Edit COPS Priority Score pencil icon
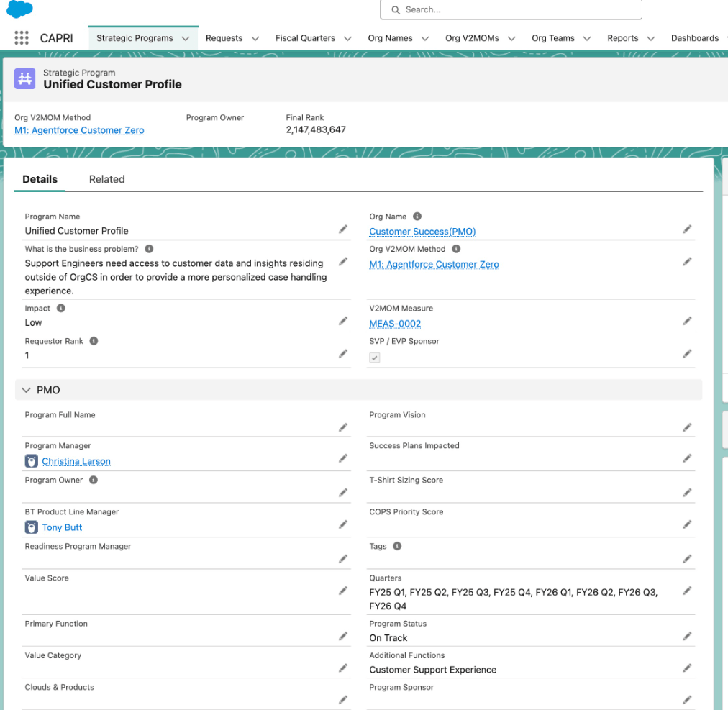The height and width of the screenshot is (710, 728). [687, 524]
